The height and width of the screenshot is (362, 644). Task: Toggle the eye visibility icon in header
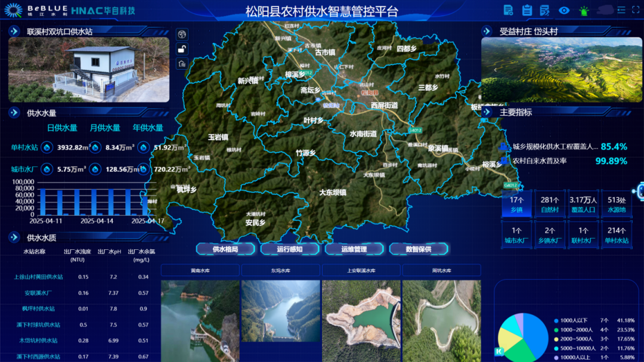pos(564,10)
